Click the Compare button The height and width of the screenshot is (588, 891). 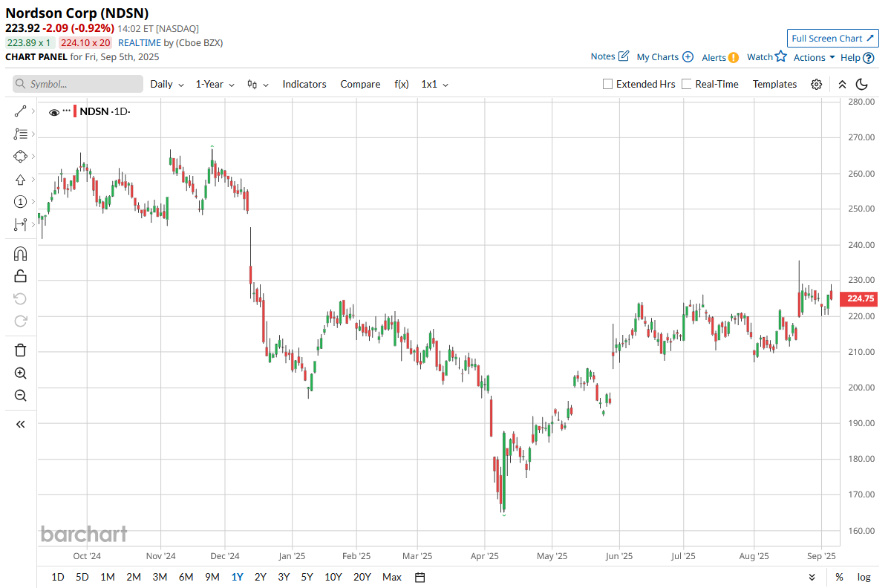[360, 85]
